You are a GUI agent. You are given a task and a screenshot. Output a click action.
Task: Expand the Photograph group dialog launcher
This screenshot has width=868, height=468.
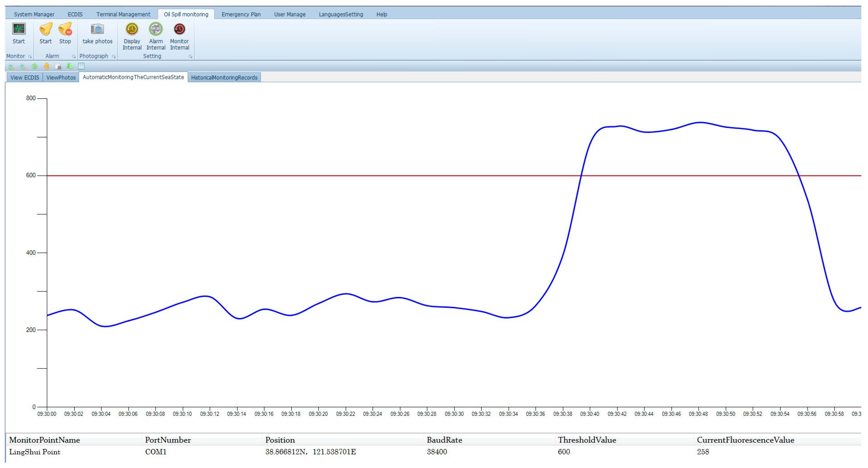point(114,56)
